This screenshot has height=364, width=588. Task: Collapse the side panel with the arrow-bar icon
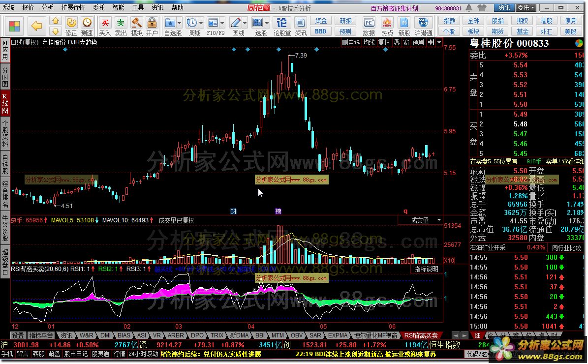coord(431,42)
